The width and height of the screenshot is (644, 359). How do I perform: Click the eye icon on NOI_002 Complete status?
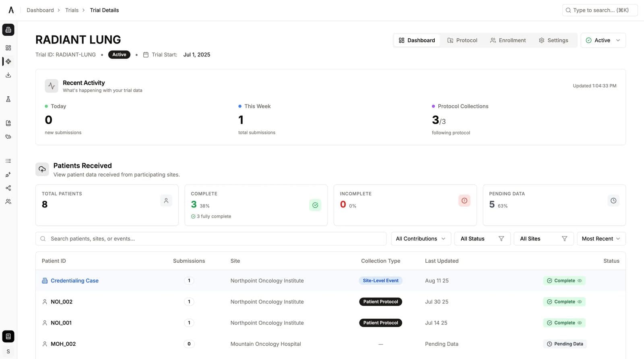(x=580, y=302)
